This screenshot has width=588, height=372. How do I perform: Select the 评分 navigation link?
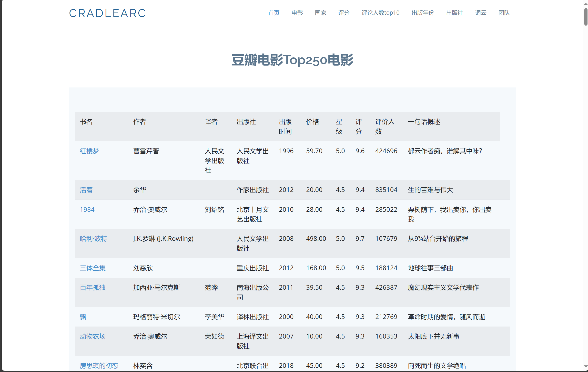click(x=344, y=13)
